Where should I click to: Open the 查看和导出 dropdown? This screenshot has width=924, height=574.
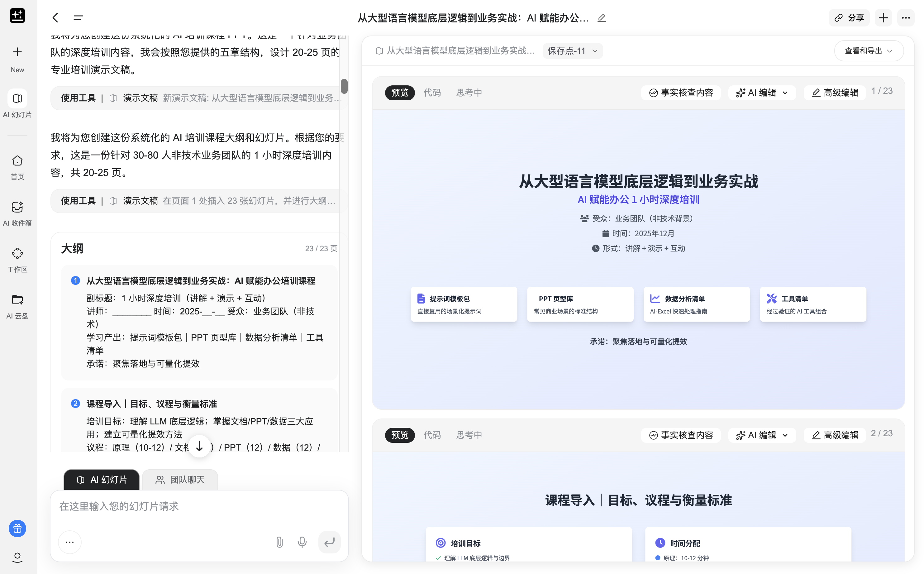tap(869, 50)
